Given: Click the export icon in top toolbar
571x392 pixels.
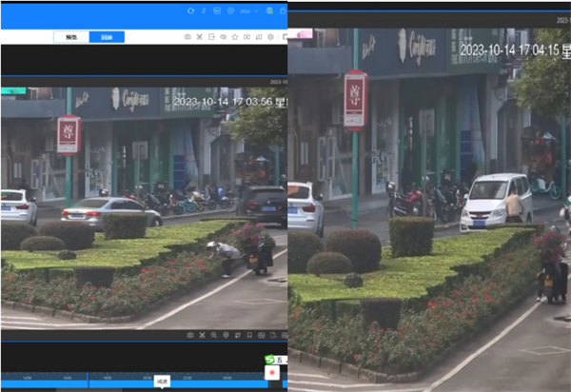Looking at the screenshot, I should [x=211, y=37].
